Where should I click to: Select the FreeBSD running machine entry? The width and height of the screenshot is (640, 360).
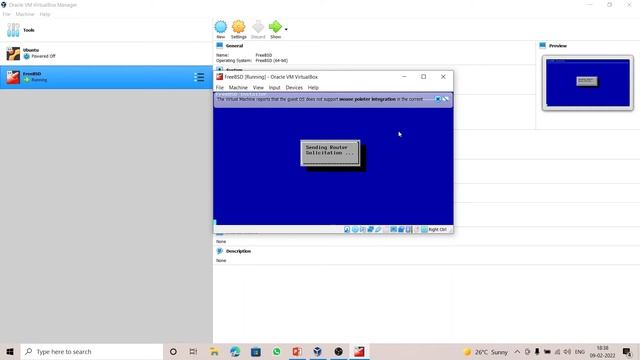click(x=106, y=77)
